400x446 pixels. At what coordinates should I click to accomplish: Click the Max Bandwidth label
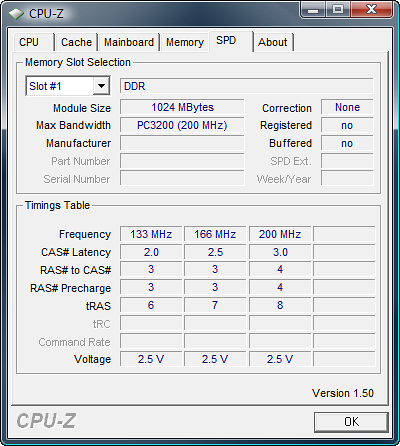pos(73,125)
